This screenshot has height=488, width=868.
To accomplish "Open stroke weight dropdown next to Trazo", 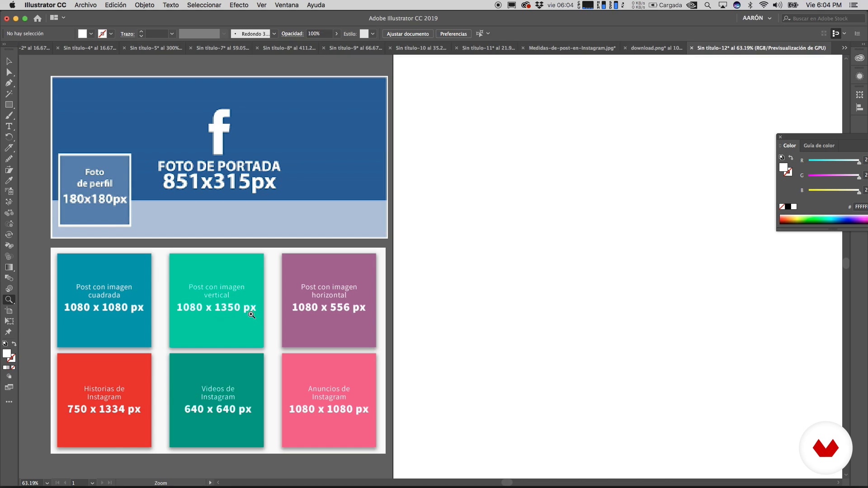I will [x=172, y=34].
